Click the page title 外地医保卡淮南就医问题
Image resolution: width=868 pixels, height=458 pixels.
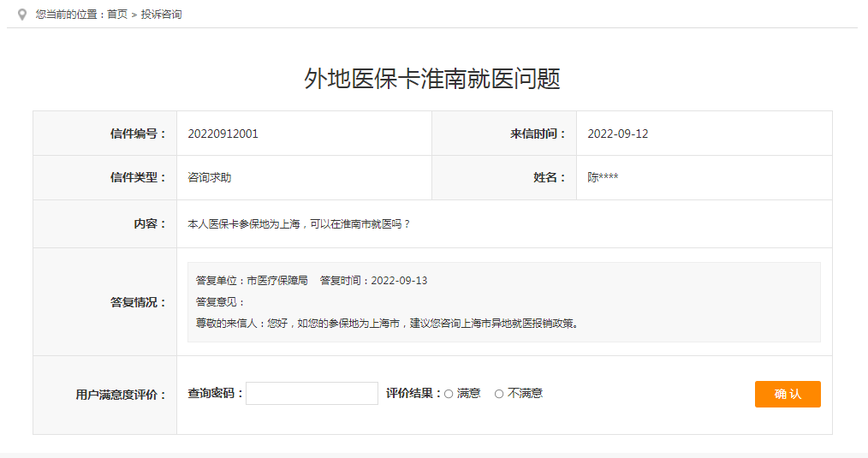click(432, 79)
